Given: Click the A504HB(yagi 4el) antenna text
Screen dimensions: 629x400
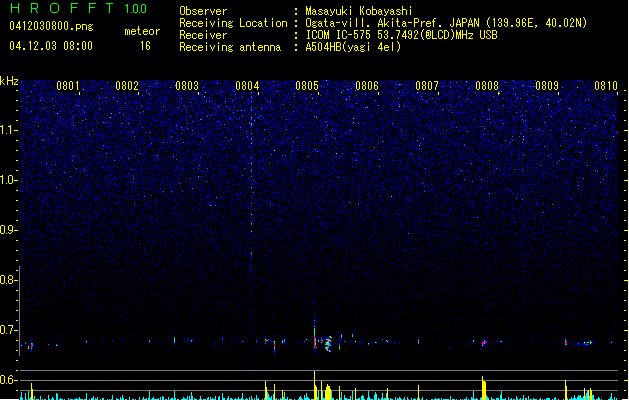Looking at the screenshot, I should tap(353, 47).
